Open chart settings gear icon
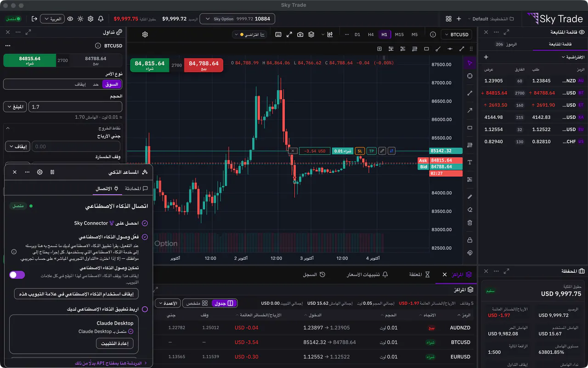This screenshot has width=588, height=368. (145, 34)
